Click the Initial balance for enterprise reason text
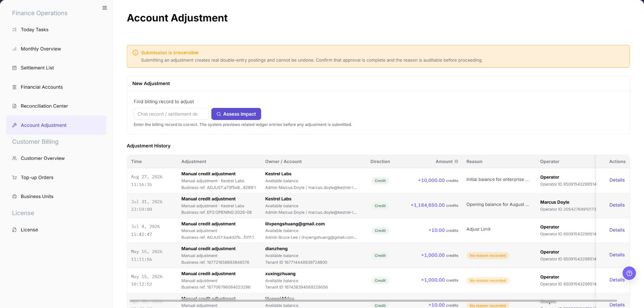The image size is (644, 308). [497, 179]
